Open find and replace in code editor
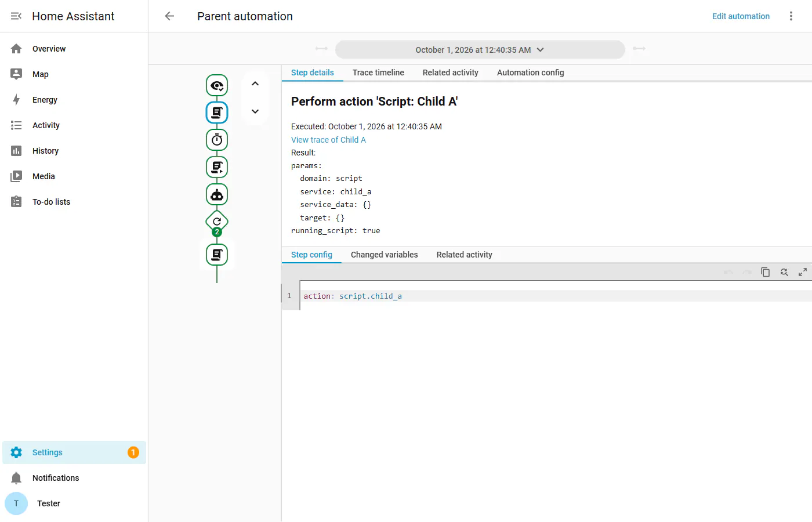This screenshot has height=522, width=812. (784, 272)
